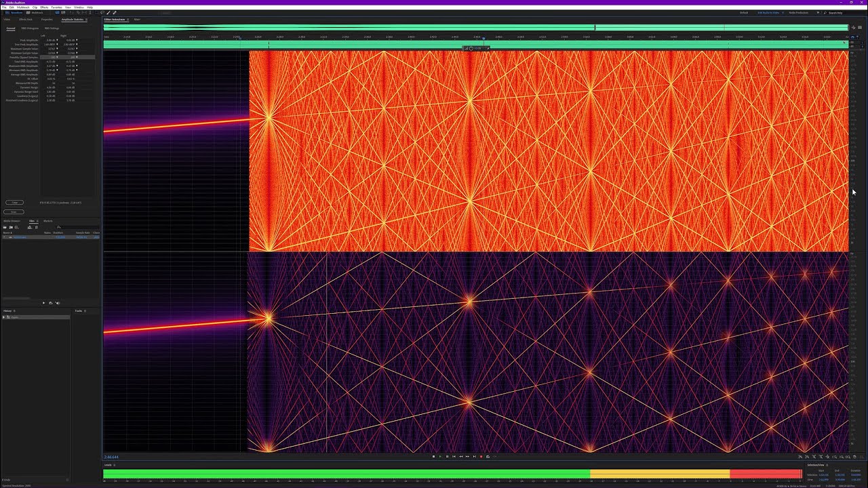Select the Edit Audio to Video workspace
Screen dimensions: 868x488
[768, 12]
